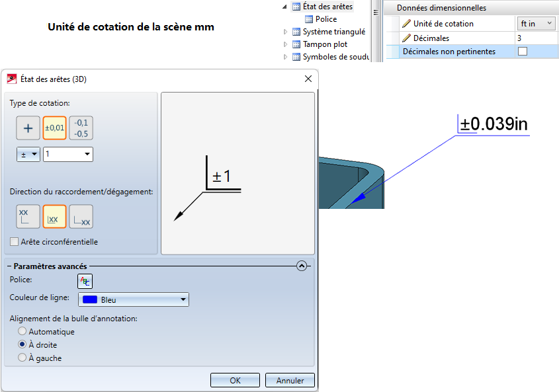Click the Unité de cotation row label

443,24
